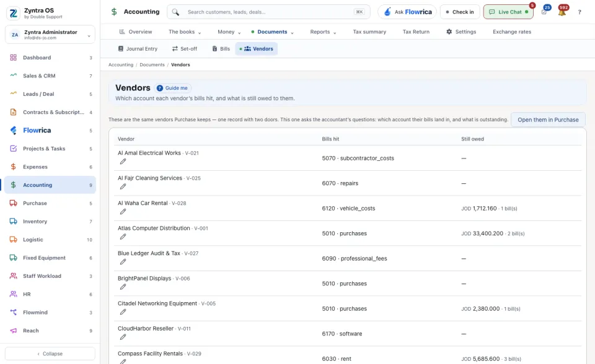Click the search customers, leads, deals field
The width and height of the screenshot is (595, 364).
[x=268, y=12]
